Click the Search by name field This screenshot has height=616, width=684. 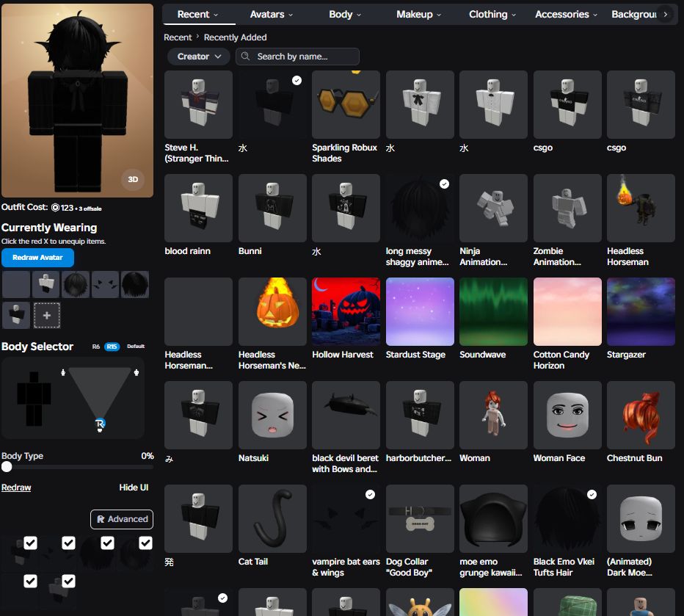point(297,57)
